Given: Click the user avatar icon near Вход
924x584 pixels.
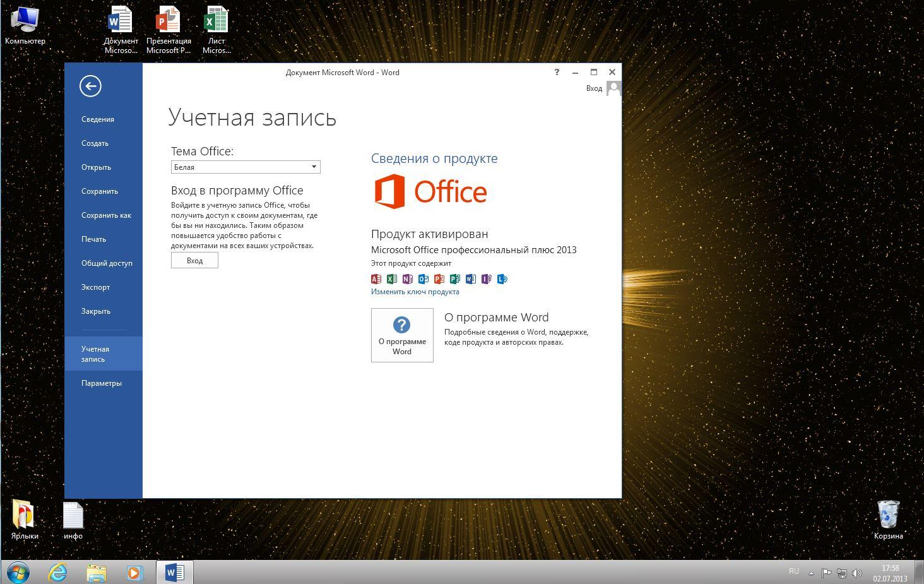Looking at the screenshot, I should (x=613, y=88).
